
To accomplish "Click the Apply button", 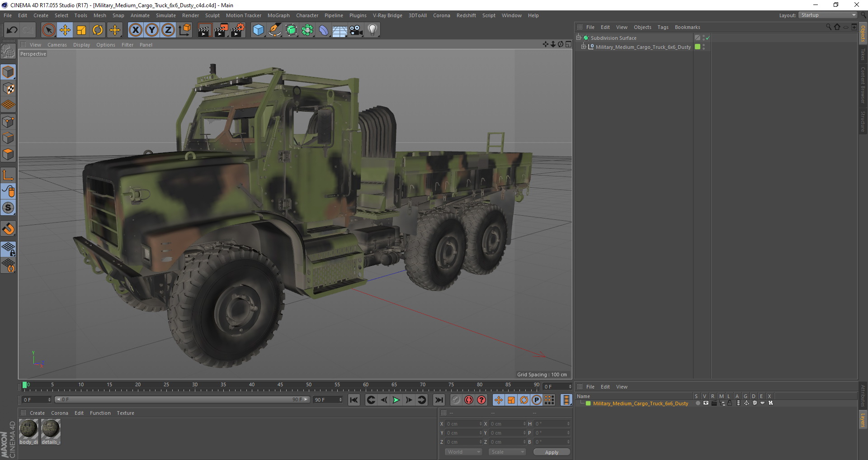I will [552, 452].
